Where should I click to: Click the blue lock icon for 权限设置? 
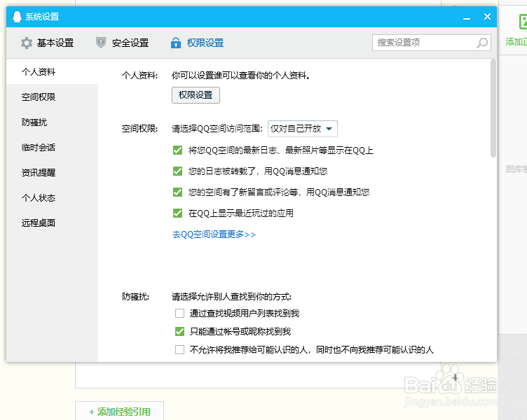(x=176, y=43)
